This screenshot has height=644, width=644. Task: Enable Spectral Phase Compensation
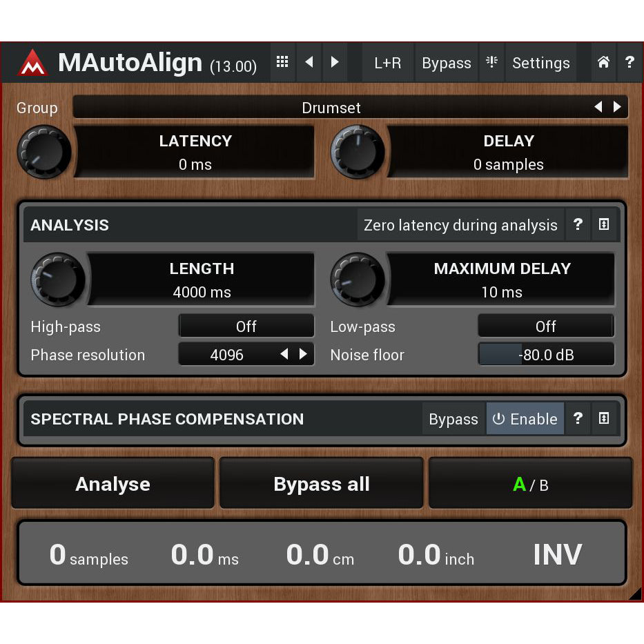pyautogui.click(x=525, y=418)
